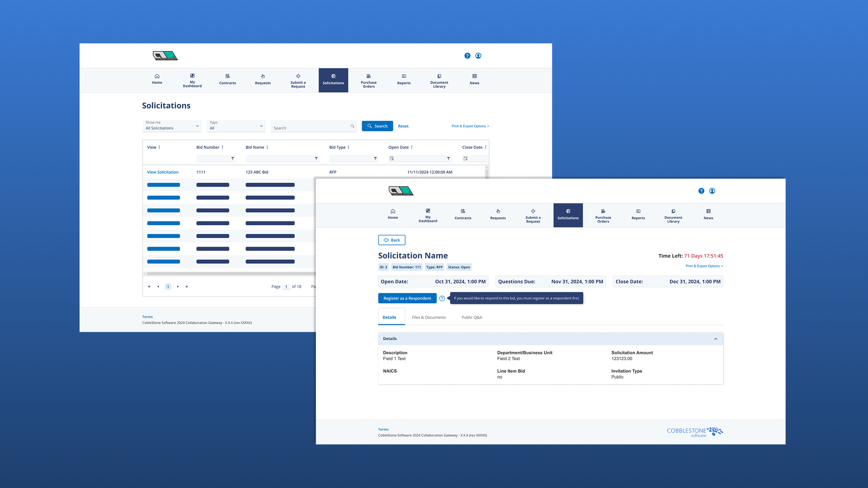Open Requests in front window navigation

498,215
